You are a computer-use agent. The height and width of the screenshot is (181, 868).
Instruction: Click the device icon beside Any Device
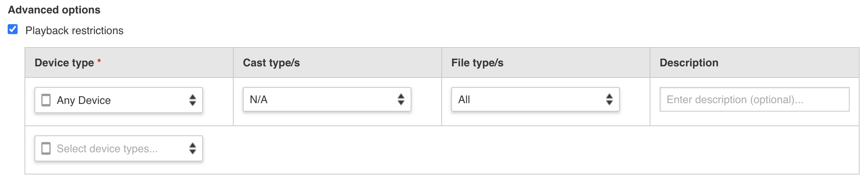46,100
